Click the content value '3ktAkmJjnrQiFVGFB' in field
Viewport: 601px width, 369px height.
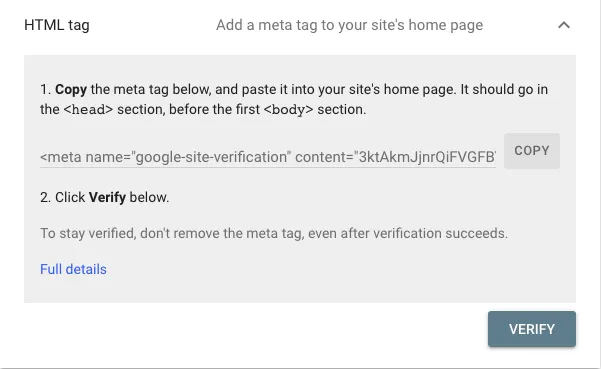point(427,157)
